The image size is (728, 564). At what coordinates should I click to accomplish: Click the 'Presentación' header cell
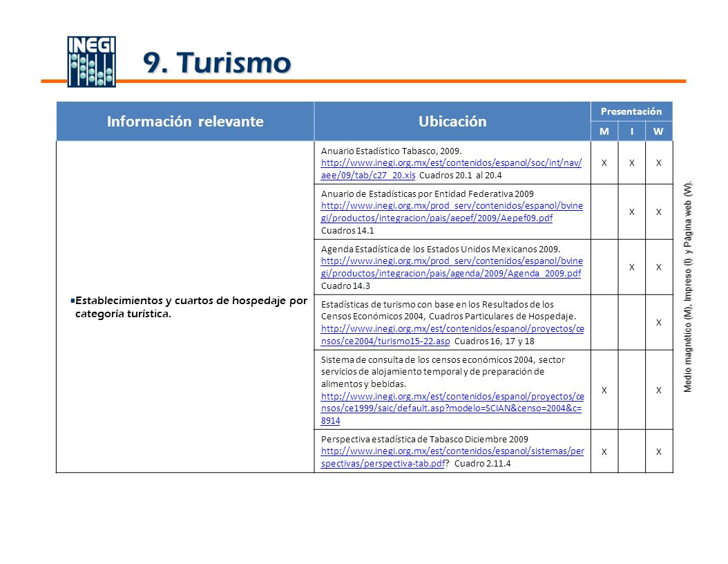pyautogui.click(x=631, y=111)
